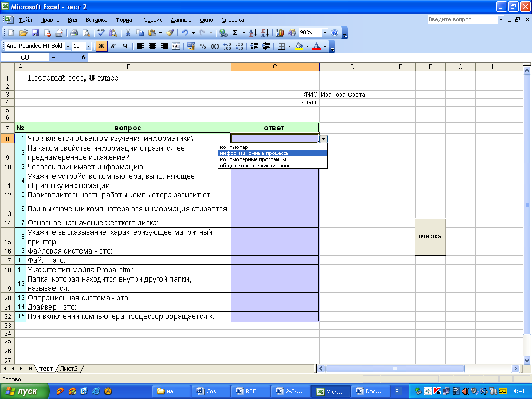Merge and center cells icon

click(176, 46)
